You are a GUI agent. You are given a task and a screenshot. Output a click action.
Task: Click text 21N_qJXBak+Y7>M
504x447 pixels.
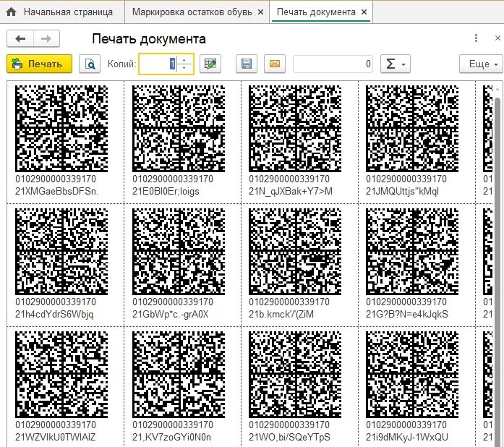coord(291,192)
